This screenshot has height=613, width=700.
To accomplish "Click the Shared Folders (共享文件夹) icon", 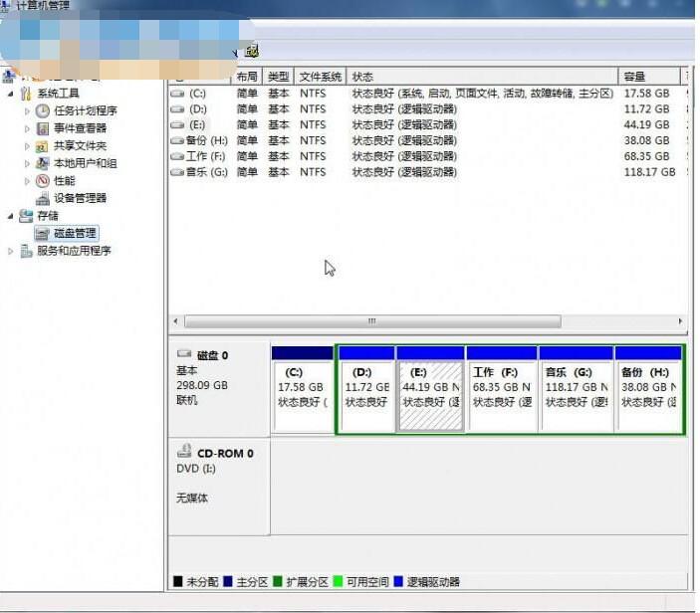I will [x=42, y=146].
